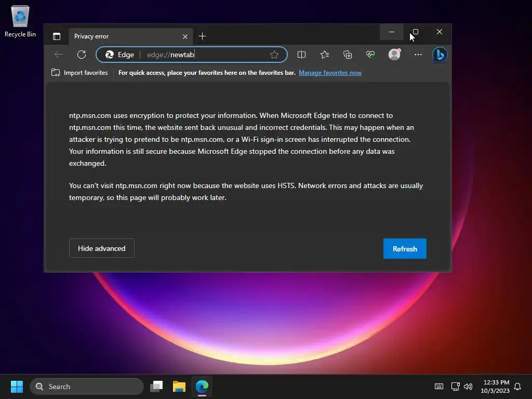Viewport: 532px width, 399px height.
Task: Click the Hide advanced button
Action: 102,248
